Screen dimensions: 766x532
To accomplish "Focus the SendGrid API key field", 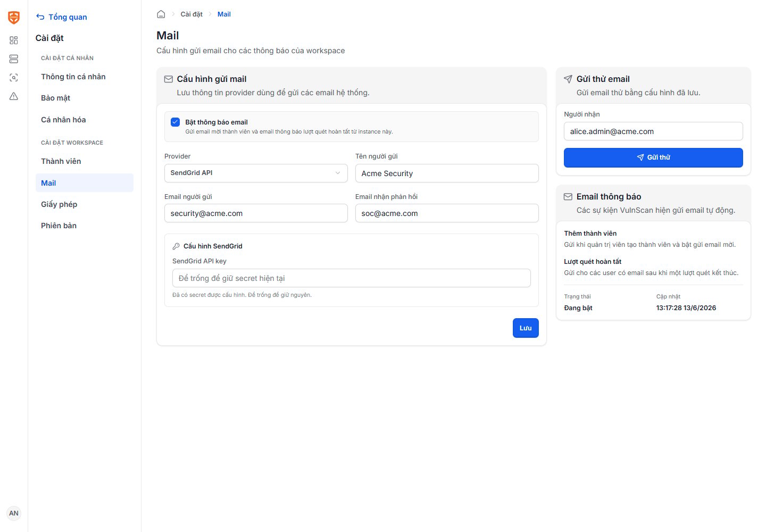I will pyautogui.click(x=352, y=278).
